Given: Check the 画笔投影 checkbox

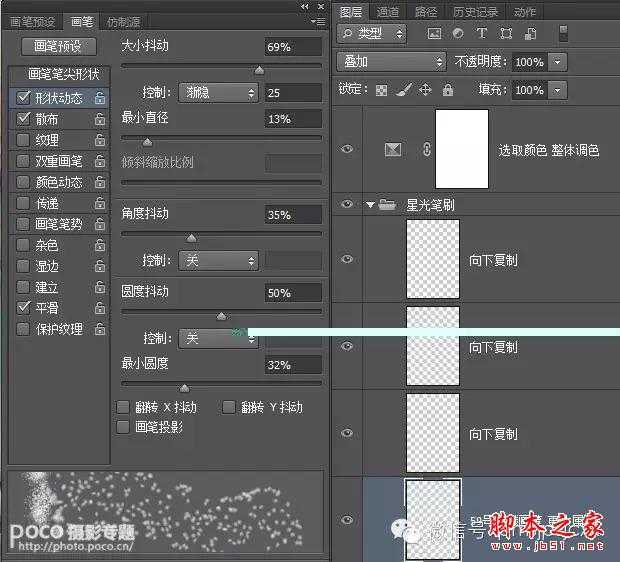Looking at the screenshot, I should (x=123, y=427).
